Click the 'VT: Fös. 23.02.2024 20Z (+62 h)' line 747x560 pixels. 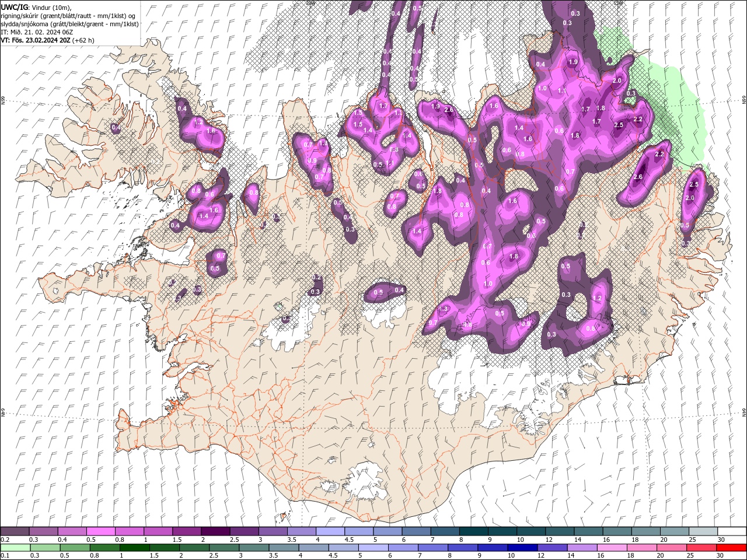click(48, 40)
